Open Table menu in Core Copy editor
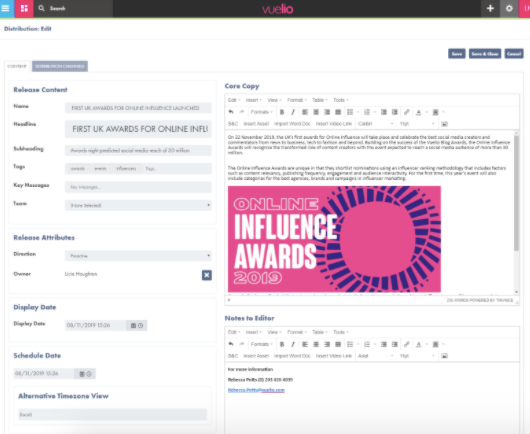Viewport: 530px width, 434px height. (319, 100)
